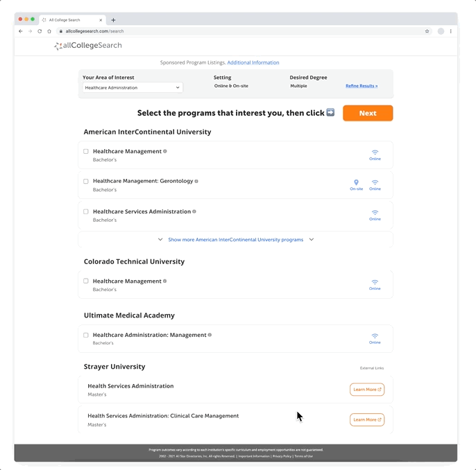Click Learn More for Health Services Administration
Screen dimensions: 476x470
pos(367,390)
